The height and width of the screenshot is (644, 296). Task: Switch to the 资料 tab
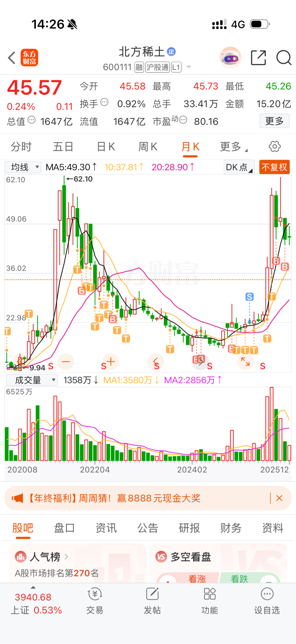click(272, 528)
